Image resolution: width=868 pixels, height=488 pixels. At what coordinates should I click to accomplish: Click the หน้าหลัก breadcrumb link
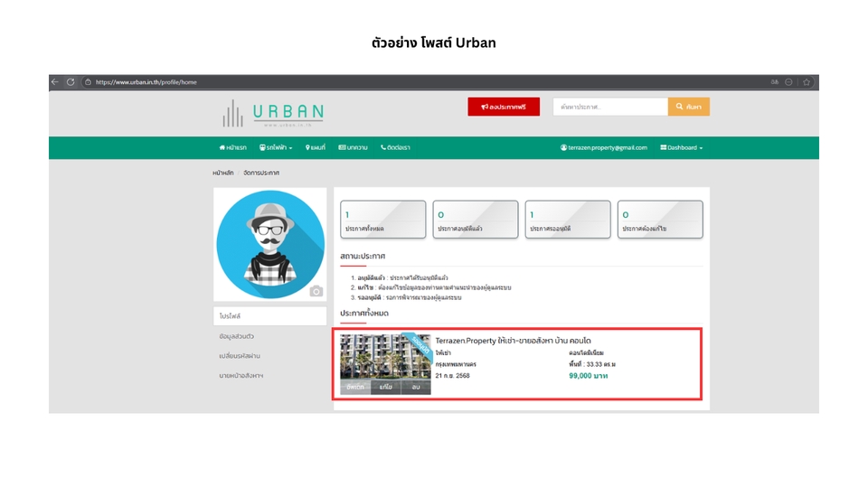223,173
